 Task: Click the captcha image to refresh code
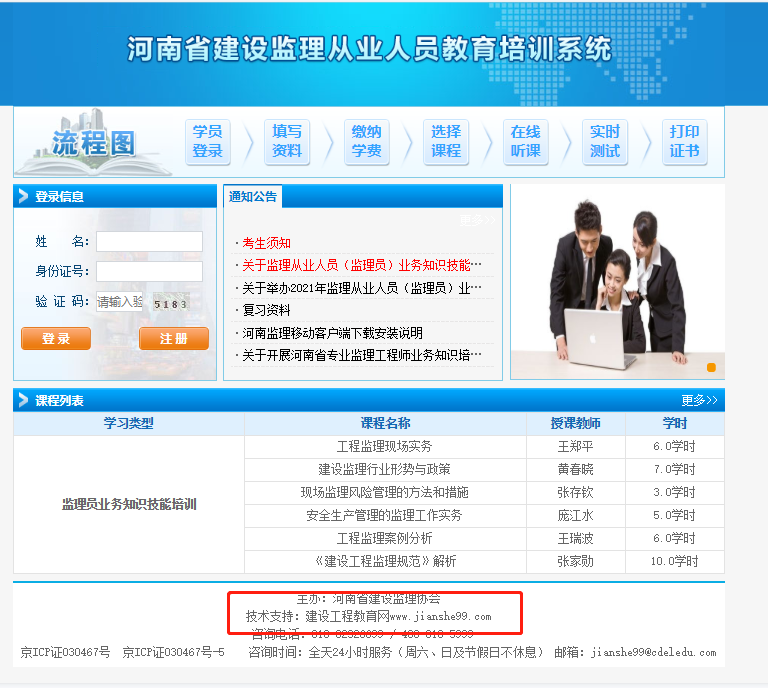[171, 302]
